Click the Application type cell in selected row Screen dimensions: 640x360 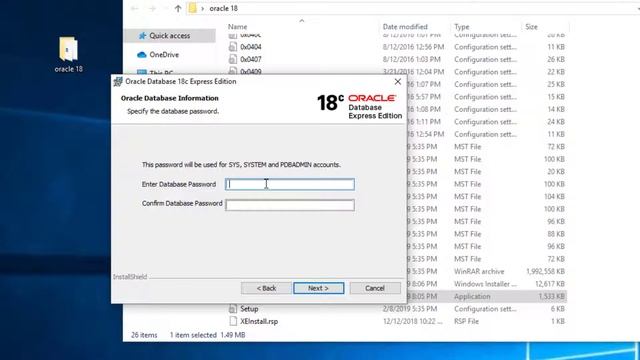point(472,296)
